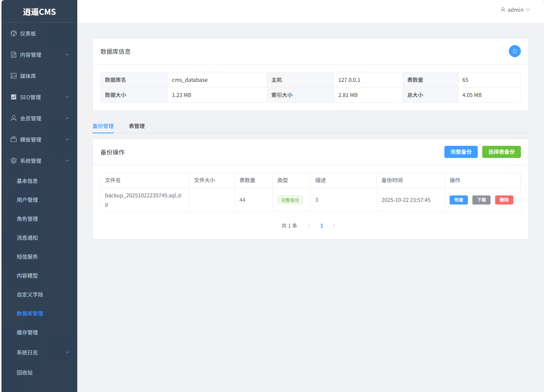Screen dimensions: 544x392
Task: Select the 备份管理 tab
Action: [103, 126]
